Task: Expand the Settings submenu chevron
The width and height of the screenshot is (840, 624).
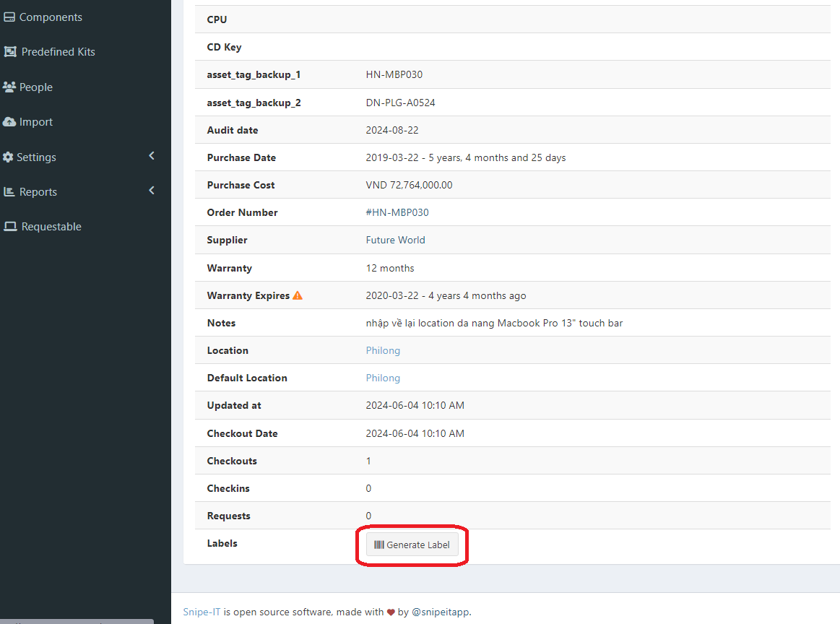Action: 152,156
